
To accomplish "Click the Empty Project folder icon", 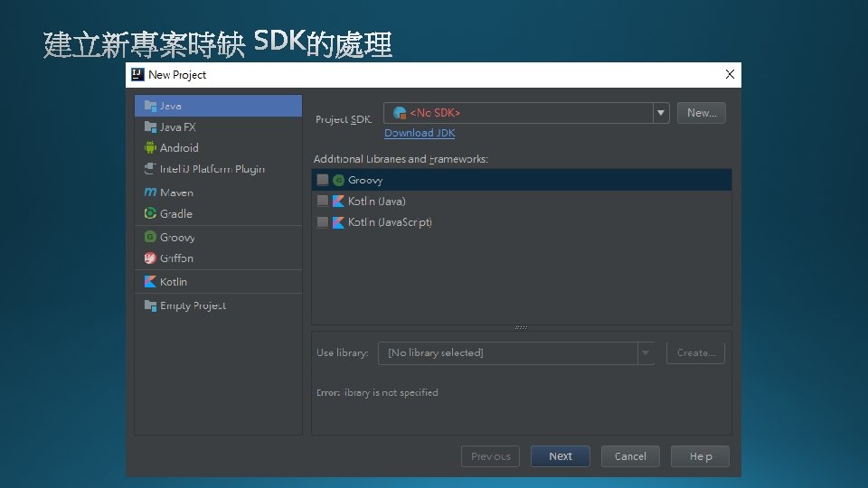I will pyautogui.click(x=150, y=305).
